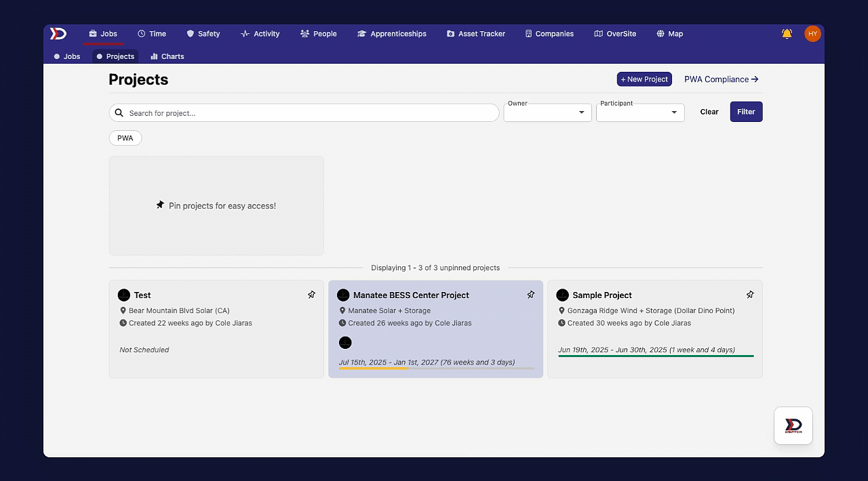Click clock icon on Test card
This screenshot has width=868, height=481.
pyautogui.click(x=123, y=323)
